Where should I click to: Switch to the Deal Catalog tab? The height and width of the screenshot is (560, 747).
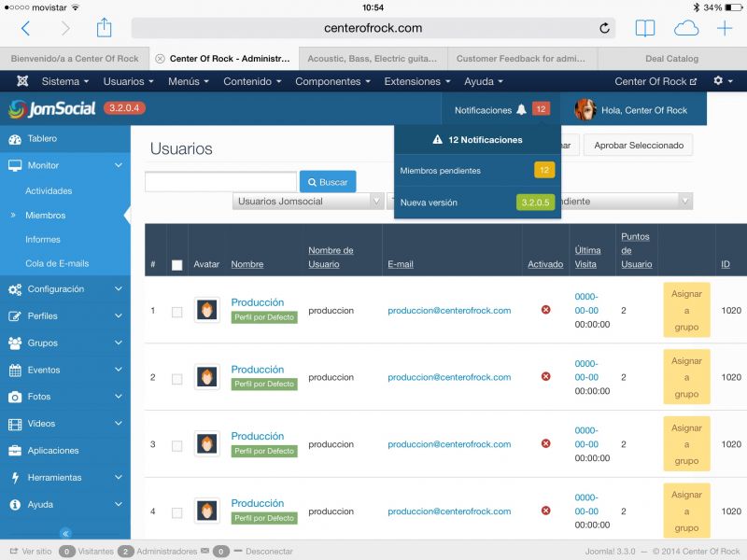point(671,59)
